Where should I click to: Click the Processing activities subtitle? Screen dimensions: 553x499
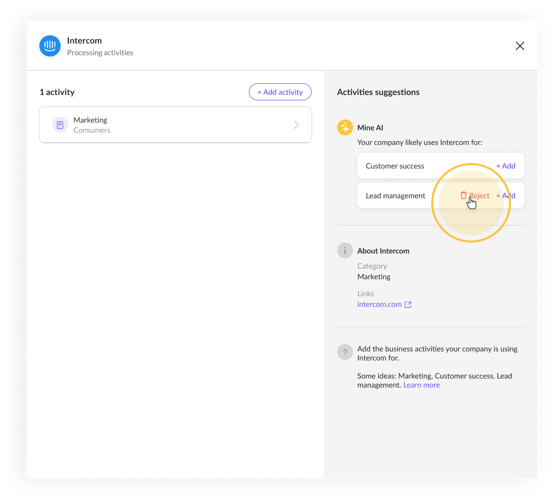point(100,53)
